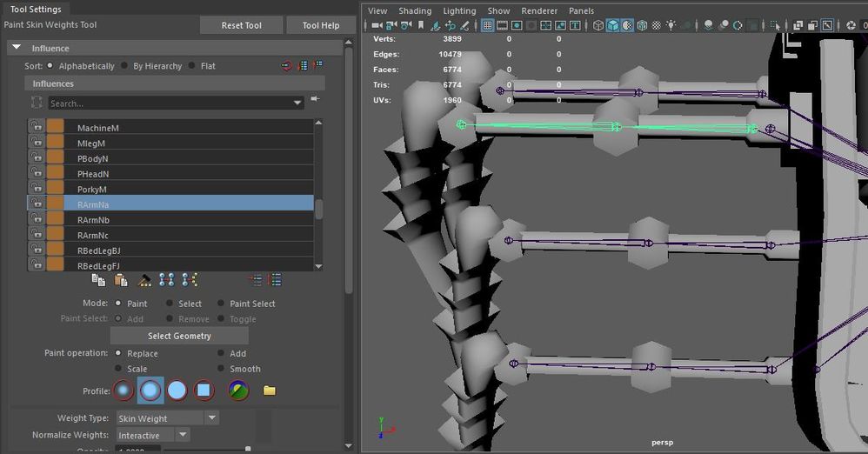Toggle lock for MachineM influence
Screen dimensions: 868x454
point(37,127)
